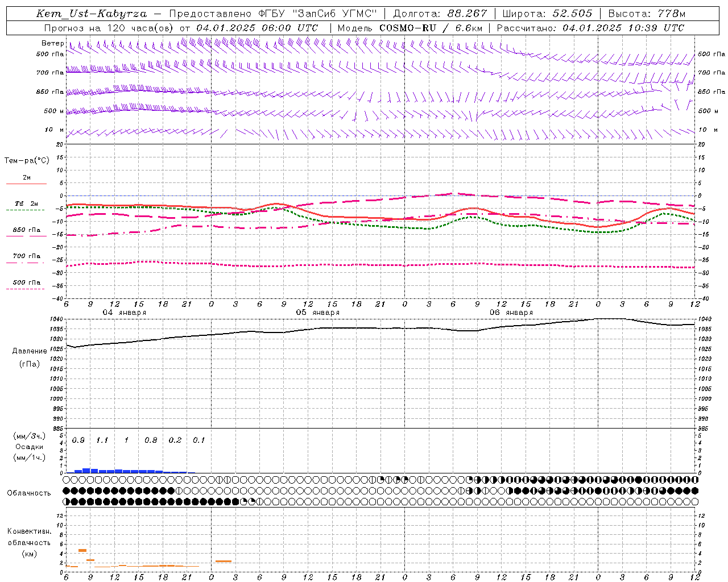Click the elevation text Высота: 778м
Image resolution: width=728 pixels, height=582 pixels.
(647, 14)
